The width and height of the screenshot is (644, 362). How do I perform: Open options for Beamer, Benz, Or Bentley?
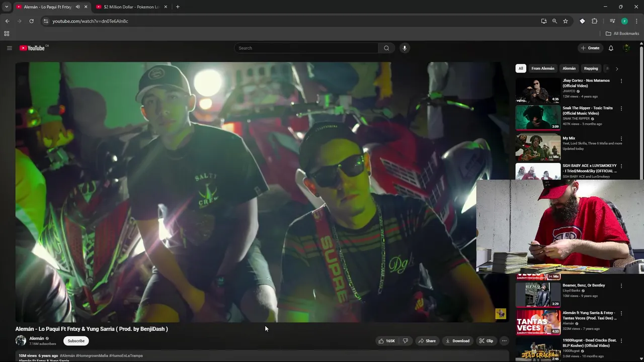(621, 286)
